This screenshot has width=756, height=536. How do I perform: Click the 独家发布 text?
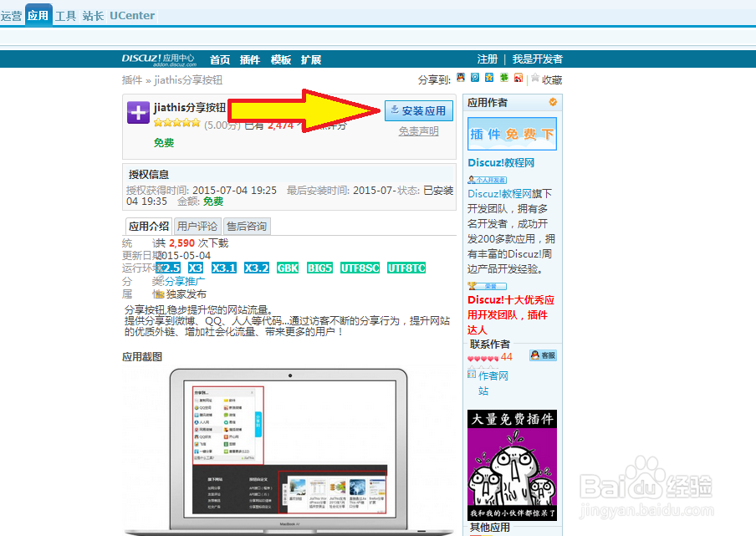click(186, 294)
